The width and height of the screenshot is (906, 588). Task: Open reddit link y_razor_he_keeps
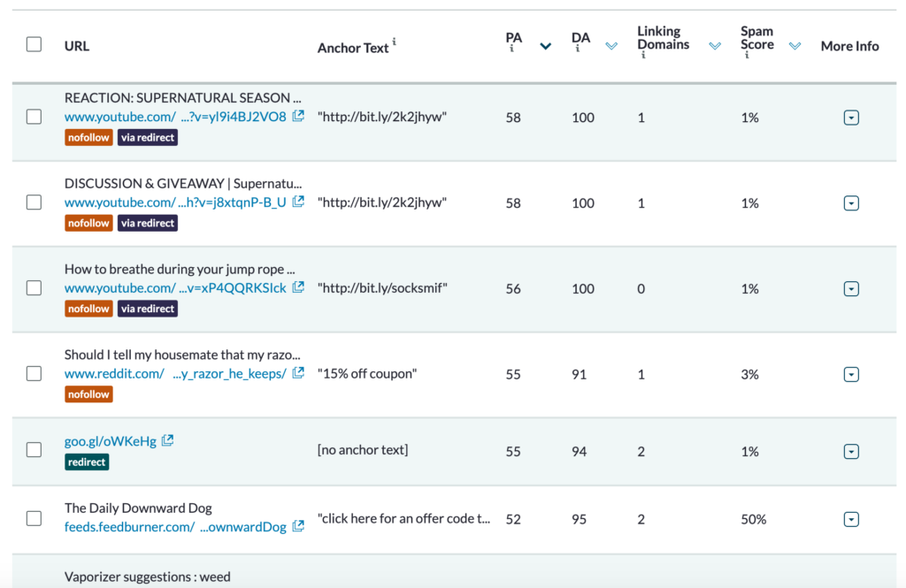click(175, 374)
